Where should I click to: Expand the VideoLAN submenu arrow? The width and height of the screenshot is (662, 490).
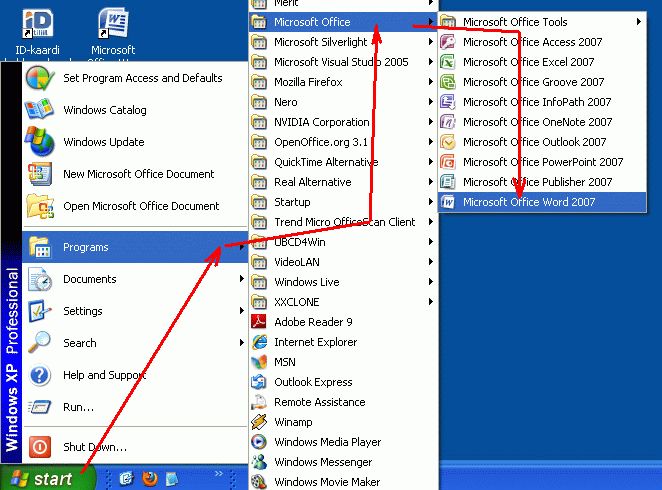(x=431, y=262)
